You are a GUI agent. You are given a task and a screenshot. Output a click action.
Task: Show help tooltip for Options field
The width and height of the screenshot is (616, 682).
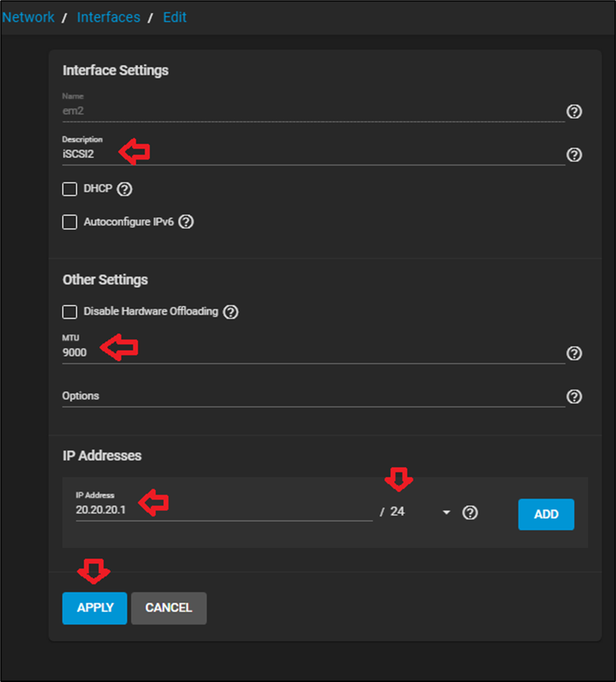574,396
